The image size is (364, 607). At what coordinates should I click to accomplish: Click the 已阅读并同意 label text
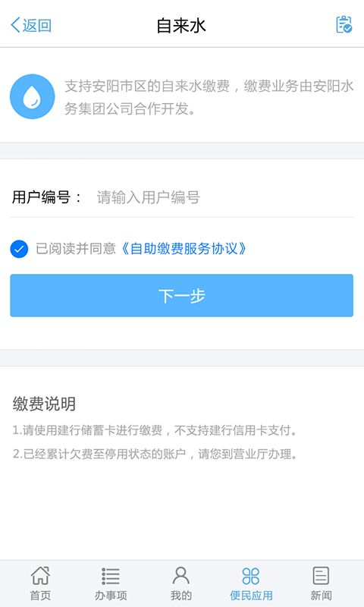point(76,249)
